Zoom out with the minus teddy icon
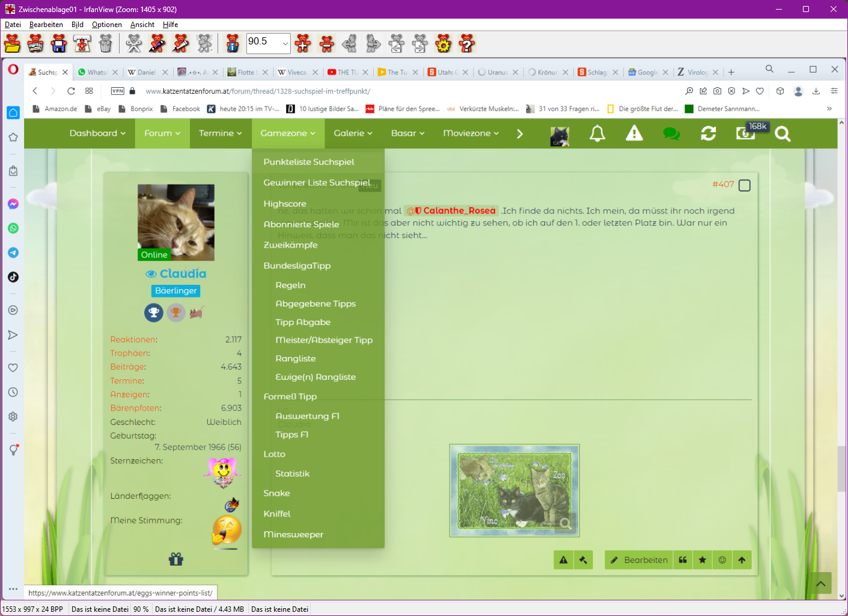This screenshot has height=616, width=848. click(x=327, y=43)
